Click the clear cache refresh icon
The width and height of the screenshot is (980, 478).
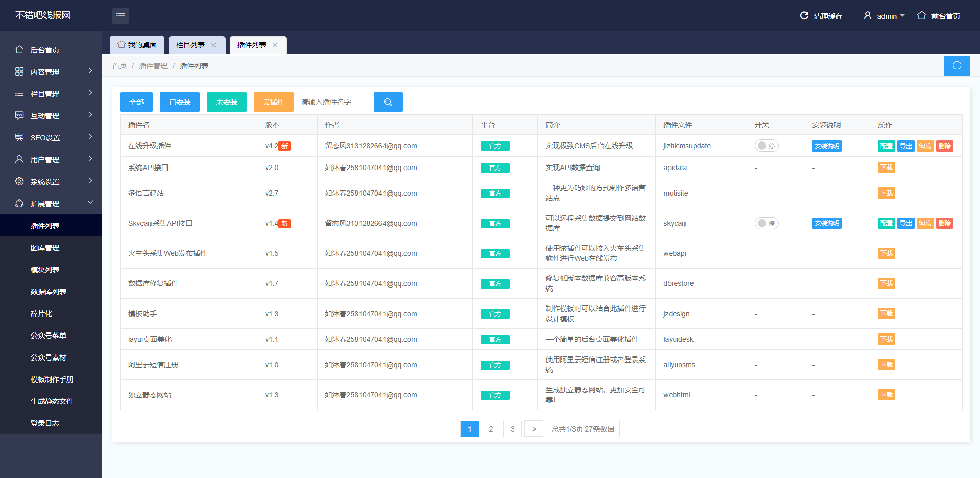point(804,16)
